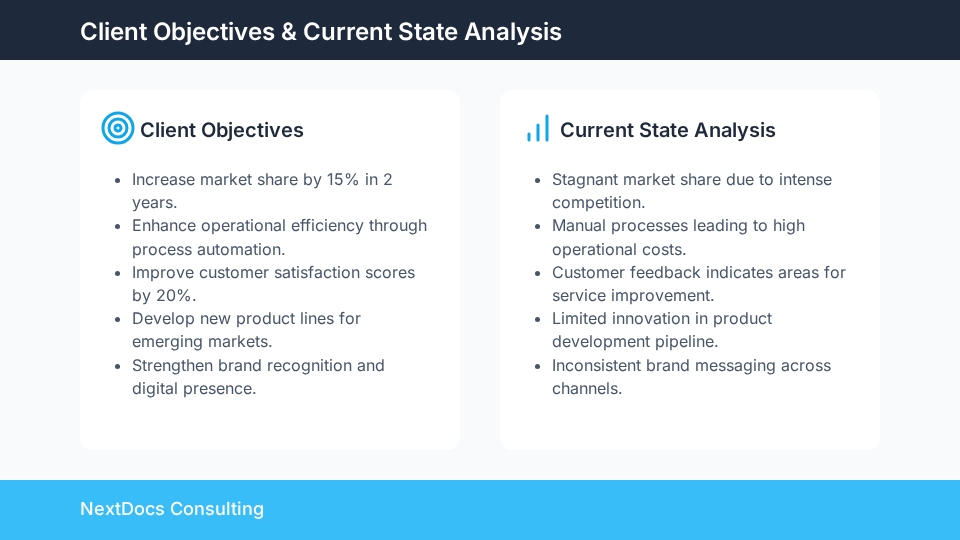Viewport: 960px width, 540px height.
Task: Click the bar chart icon
Action: click(537, 129)
